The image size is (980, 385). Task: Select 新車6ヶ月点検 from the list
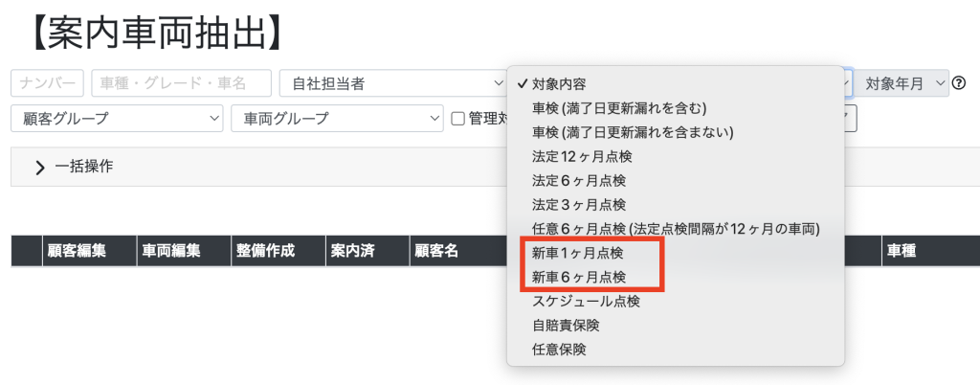[578, 277]
